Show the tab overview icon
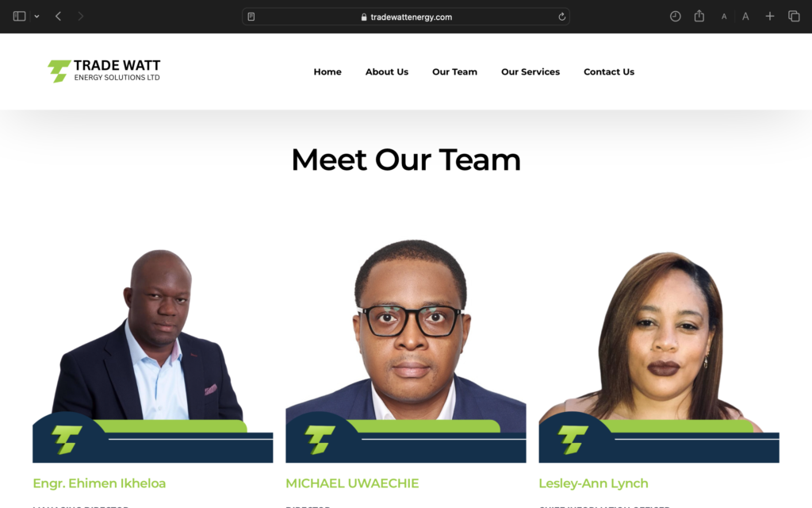This screenshot has height=508, width=812. [x=794, y=17]
